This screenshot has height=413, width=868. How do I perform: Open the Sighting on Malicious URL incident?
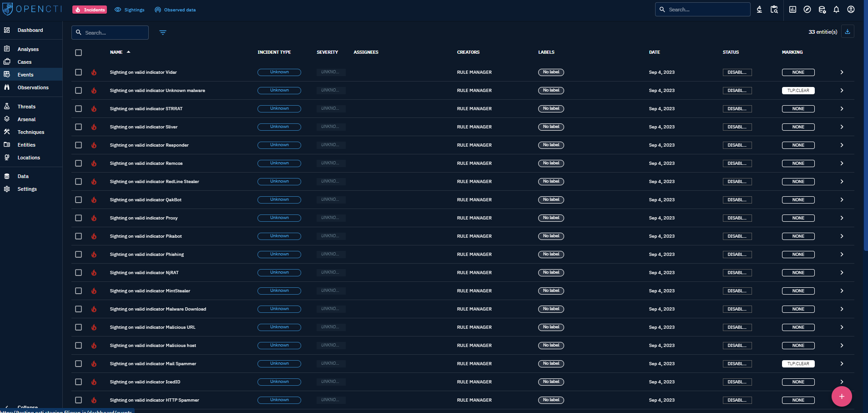(x=152, y=327)
